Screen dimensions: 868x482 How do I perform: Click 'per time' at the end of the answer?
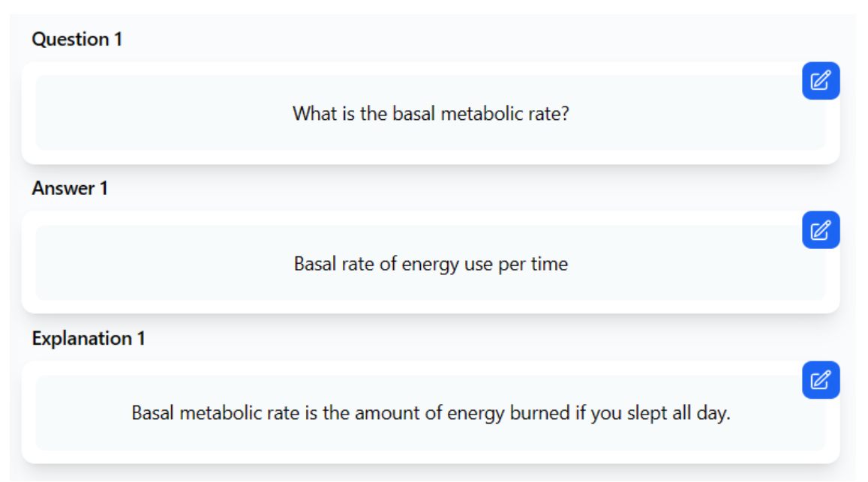(533, 264)
